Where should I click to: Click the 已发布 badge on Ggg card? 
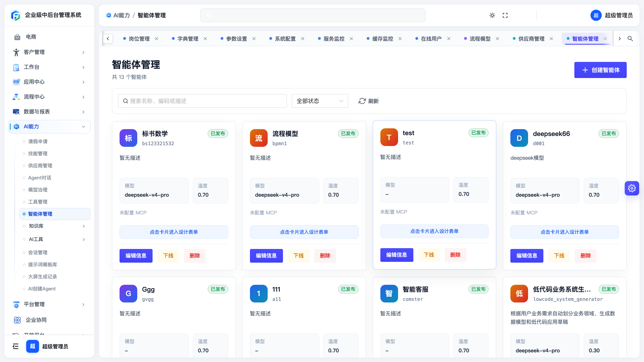218,289
